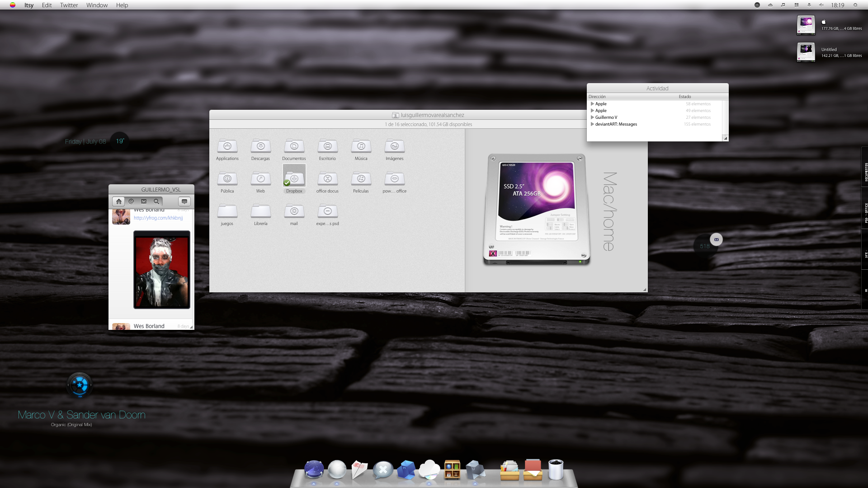Open the white cloud disc app in Dock
The height and width of the screenshot is (488, 868).
[429, 470]
